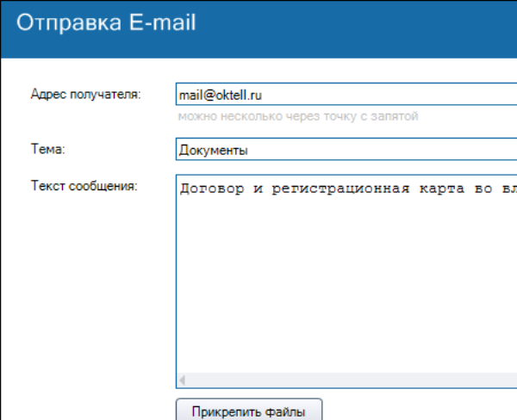The height and width of the screenshot is (420, 517).
Task: Place cursor on word карта in message
Action: (x=443, y=188)
